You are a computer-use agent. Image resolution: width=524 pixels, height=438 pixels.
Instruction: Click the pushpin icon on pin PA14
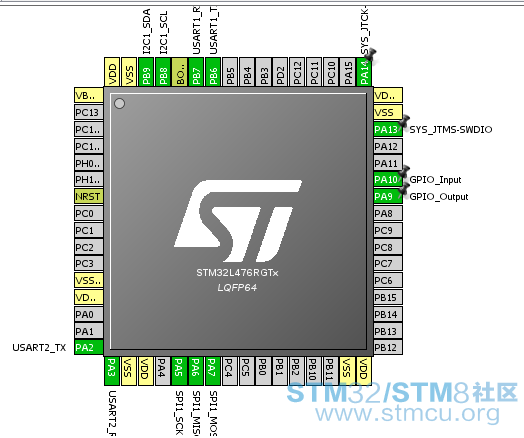tap(370, 55)
